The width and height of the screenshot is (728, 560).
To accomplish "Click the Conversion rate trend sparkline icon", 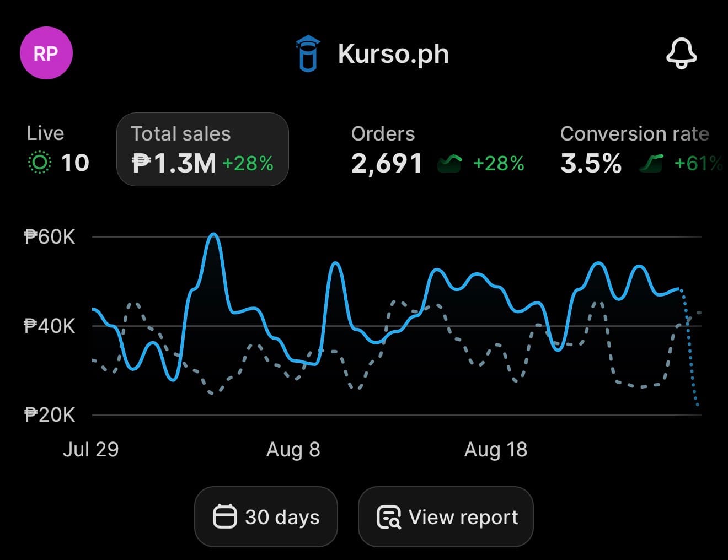I will pos(651,164).
